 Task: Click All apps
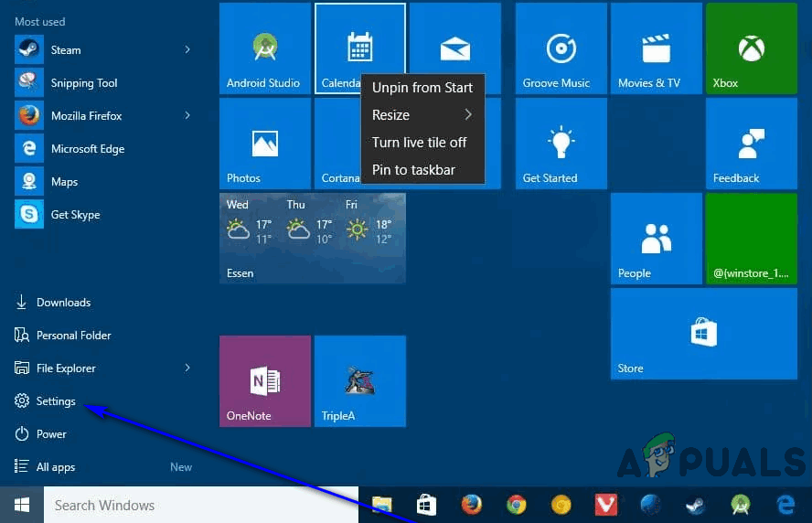click(55, 467)
